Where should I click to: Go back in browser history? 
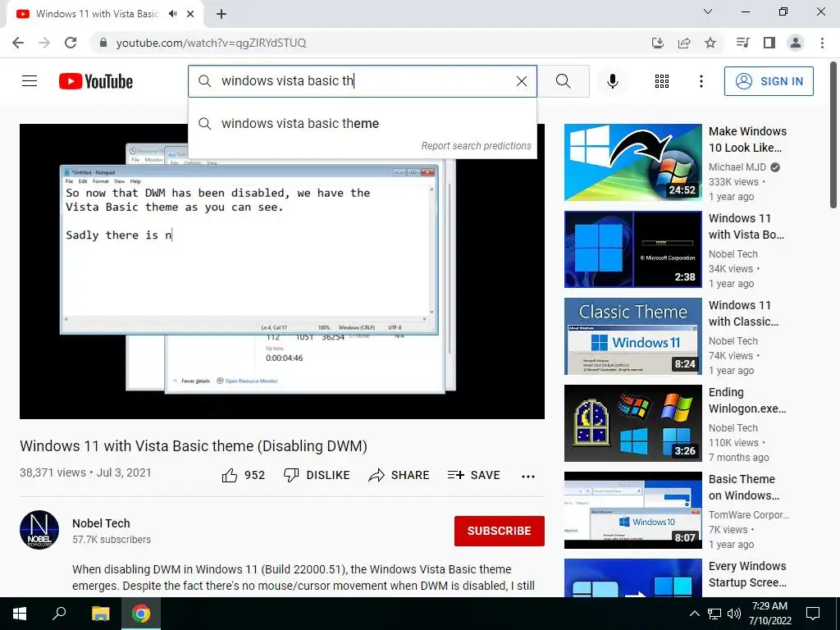click(x=18, y=43)
